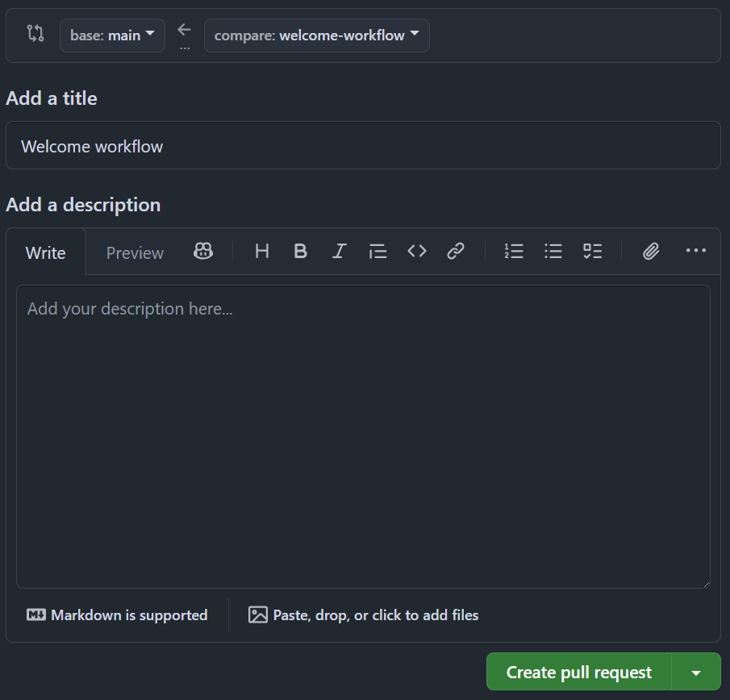Open more formatting options ellipsis
The width and height of the screenshot is (730, 700).
click(x=695, y=252)
